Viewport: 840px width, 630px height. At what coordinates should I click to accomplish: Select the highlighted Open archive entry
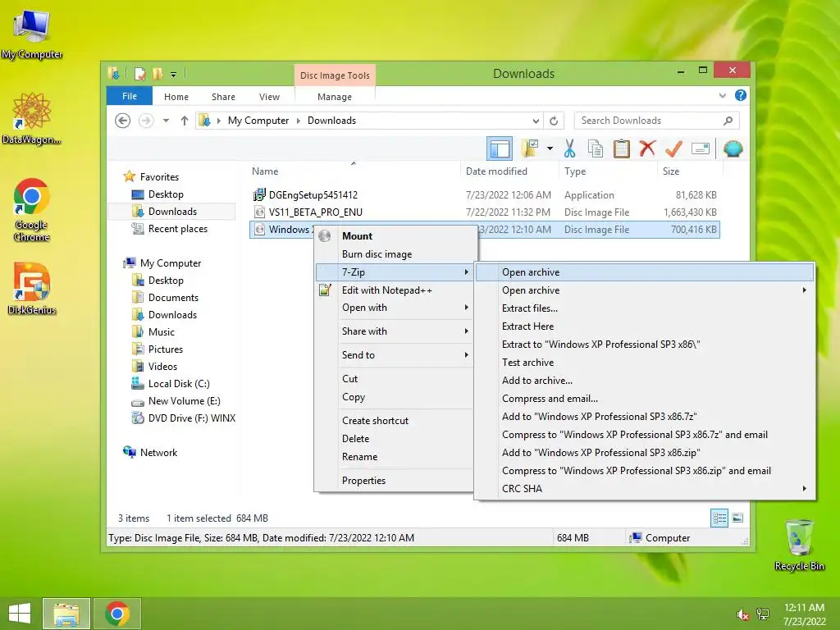645,272
